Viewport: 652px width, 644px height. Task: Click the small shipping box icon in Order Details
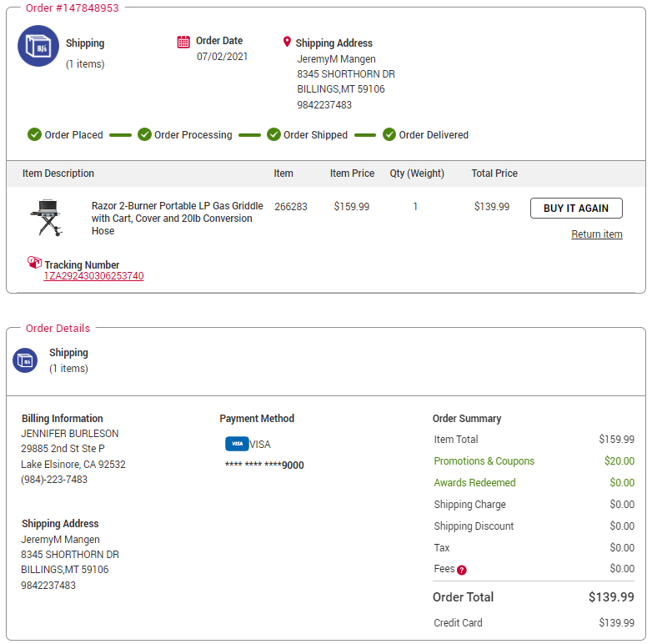tap(25, 360)
